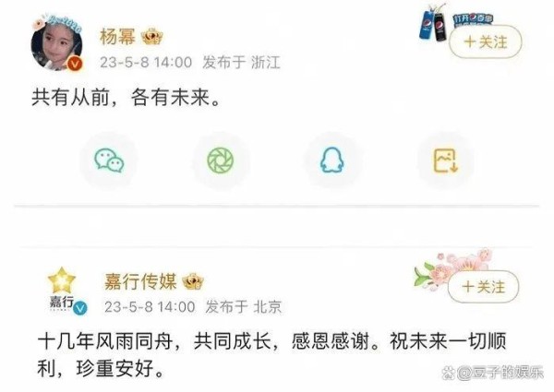Open the 杨幂 username link
Viewport: 554px width, 392px height.
(117, 37)
